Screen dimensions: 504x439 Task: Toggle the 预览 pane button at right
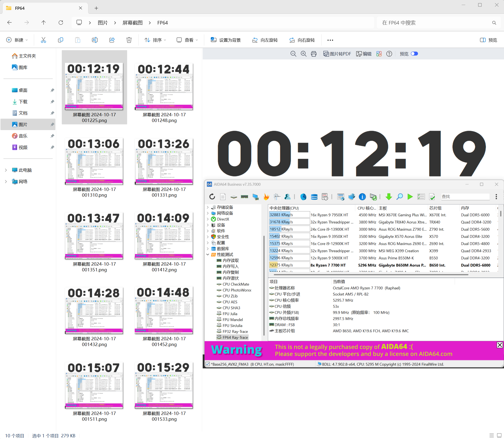pyautogui.click(x=488, y=40)
